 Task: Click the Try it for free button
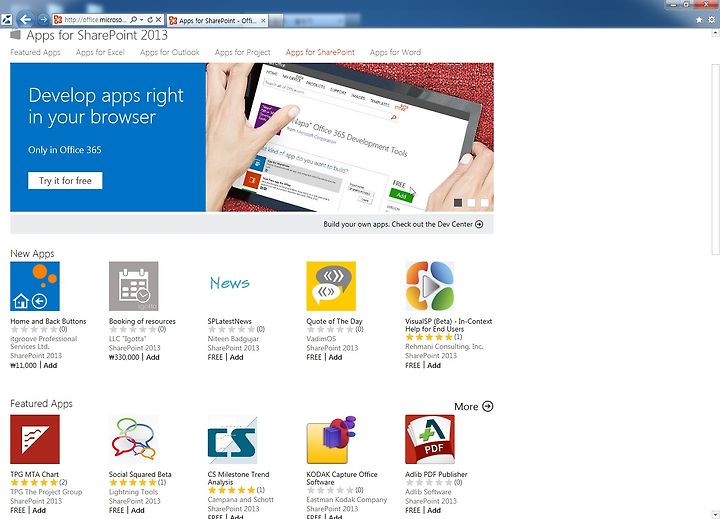tap(65, 181)
